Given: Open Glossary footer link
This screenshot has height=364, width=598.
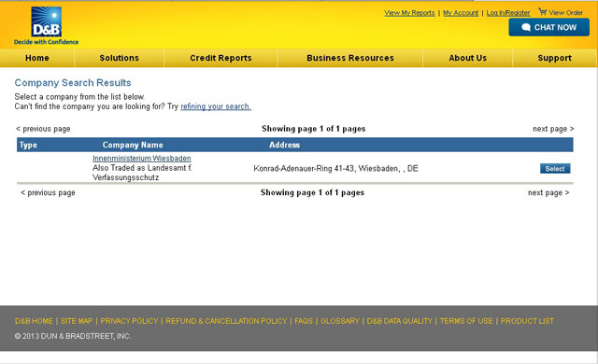Looking at the screenshot, I should (x=340, y=321).
